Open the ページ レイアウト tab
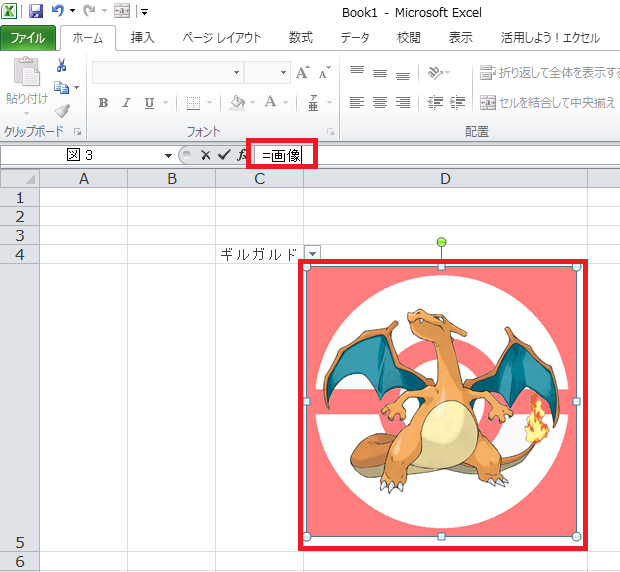Viewport: 620px width, 572px height. tap(222, 38)
